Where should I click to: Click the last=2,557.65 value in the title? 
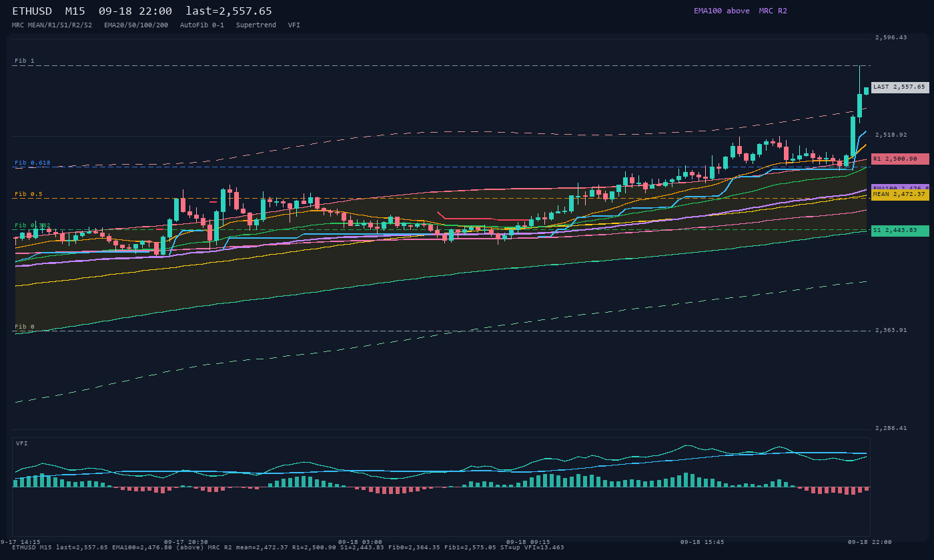click(229, 11)
